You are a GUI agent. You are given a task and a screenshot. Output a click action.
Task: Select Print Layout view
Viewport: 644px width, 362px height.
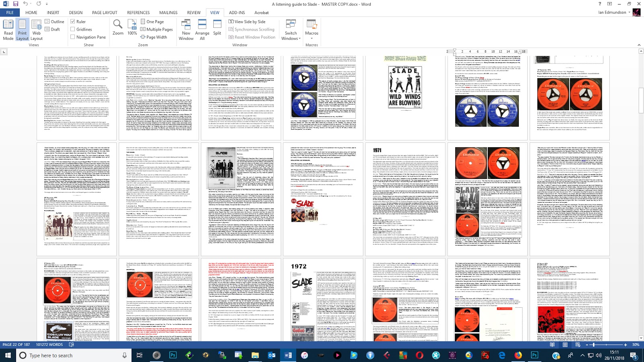pyautogui.click(x=22, y=30)
